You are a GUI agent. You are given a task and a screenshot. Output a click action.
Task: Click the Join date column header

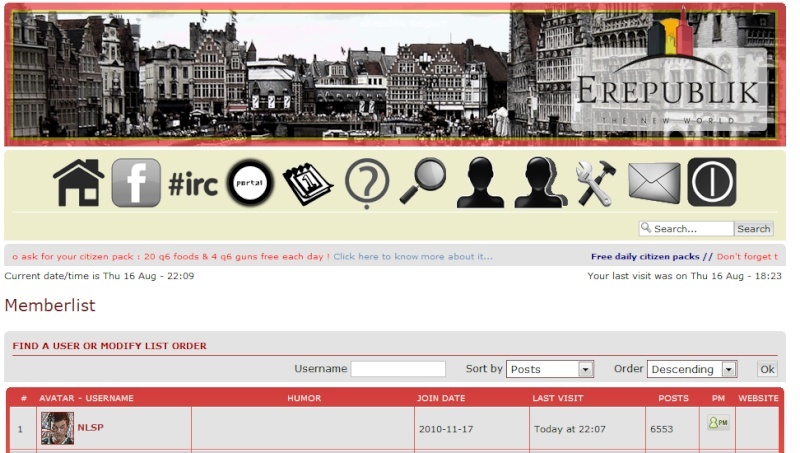(441, 398)
